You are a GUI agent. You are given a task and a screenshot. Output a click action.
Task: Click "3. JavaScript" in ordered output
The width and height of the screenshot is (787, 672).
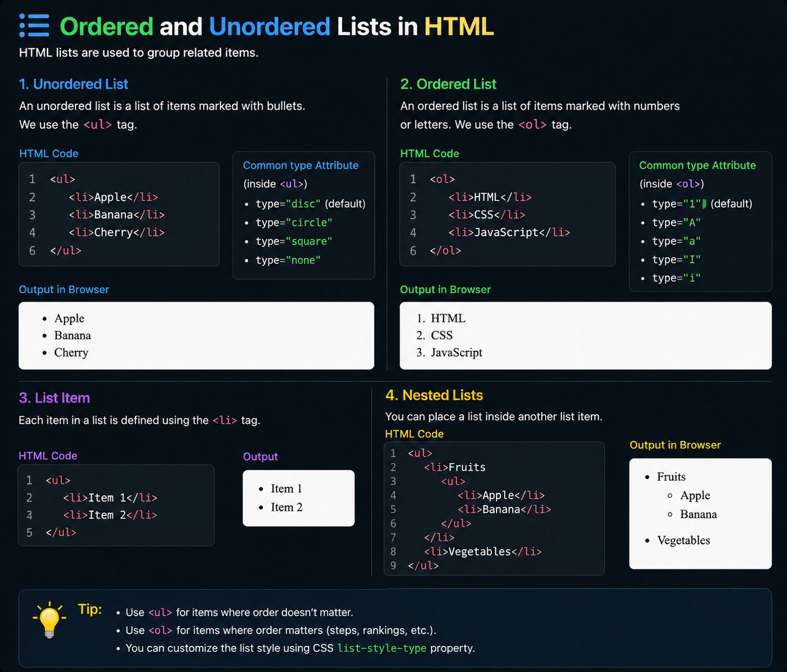(449, 353)
